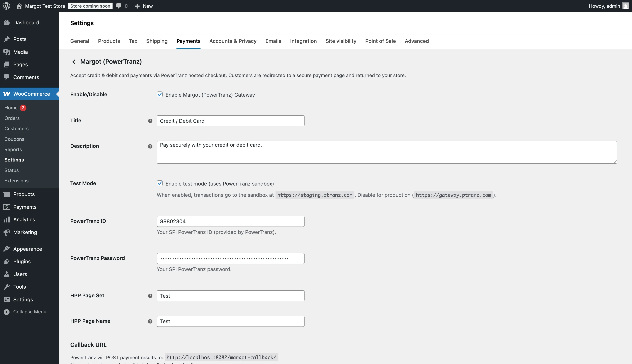Open the Appearance sidebar icon

tap(7, 249)
